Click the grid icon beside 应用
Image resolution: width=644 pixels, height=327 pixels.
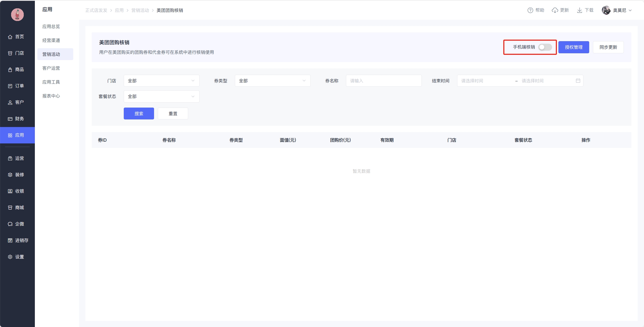pyautogui.click(x=10, y=135)
